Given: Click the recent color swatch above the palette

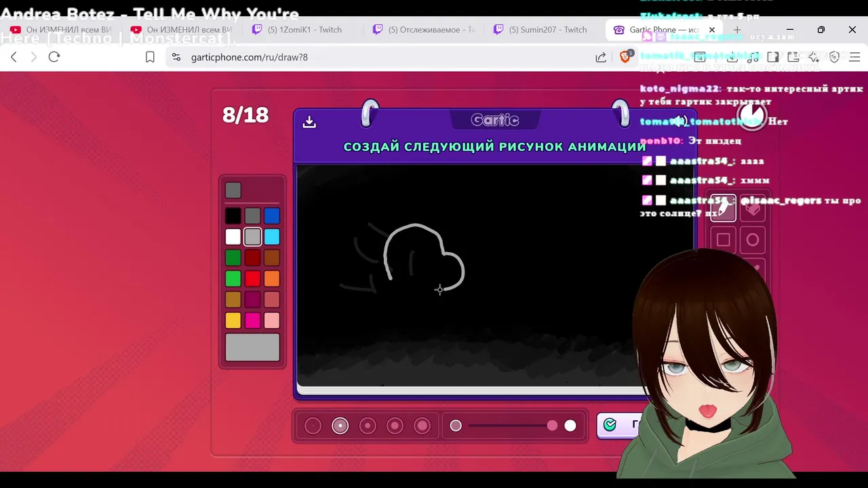Looking at the screenshot, I should (x=233, y=190).
